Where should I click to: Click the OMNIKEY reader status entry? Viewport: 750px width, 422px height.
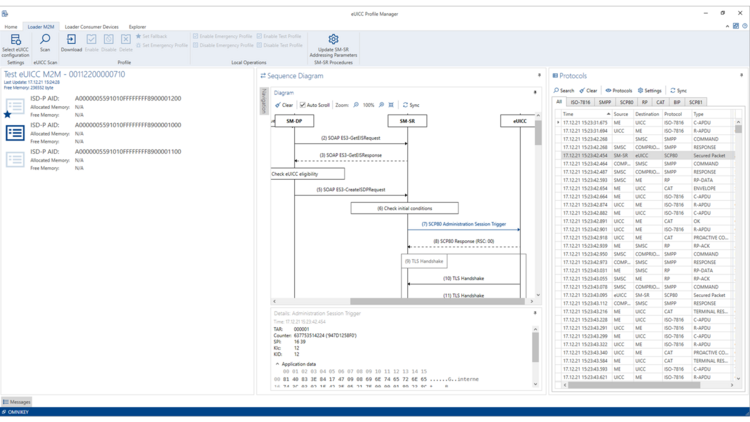15,412
